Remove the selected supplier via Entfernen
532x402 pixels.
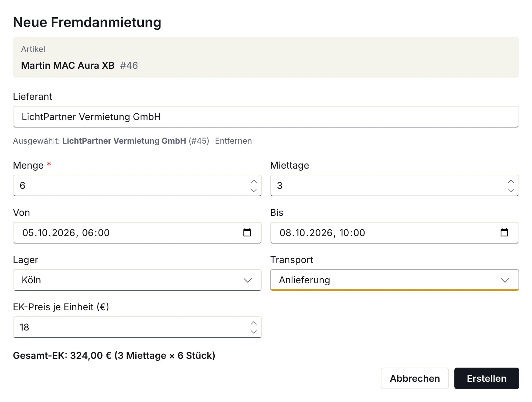pyautogui.click(x=233, y=141)
